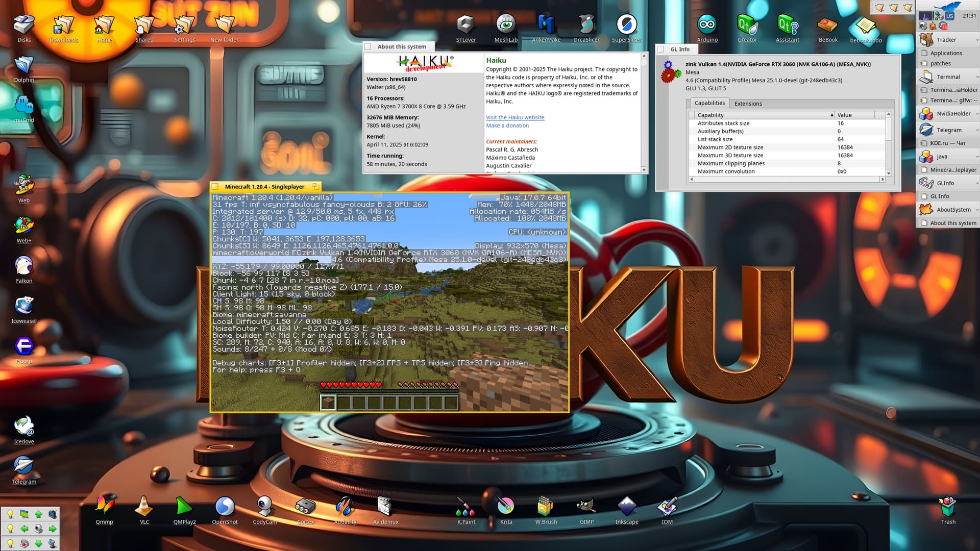Open the Trash icon

coord(948,507)
